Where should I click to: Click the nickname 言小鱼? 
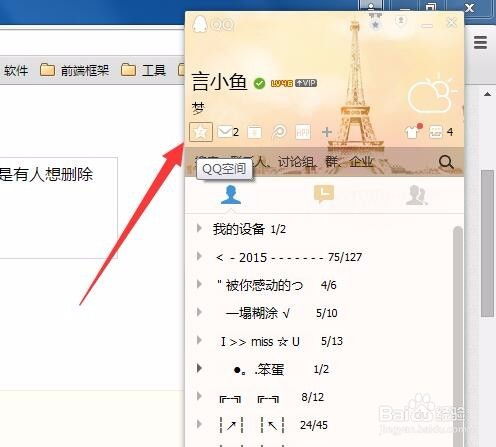click(219, 82)
